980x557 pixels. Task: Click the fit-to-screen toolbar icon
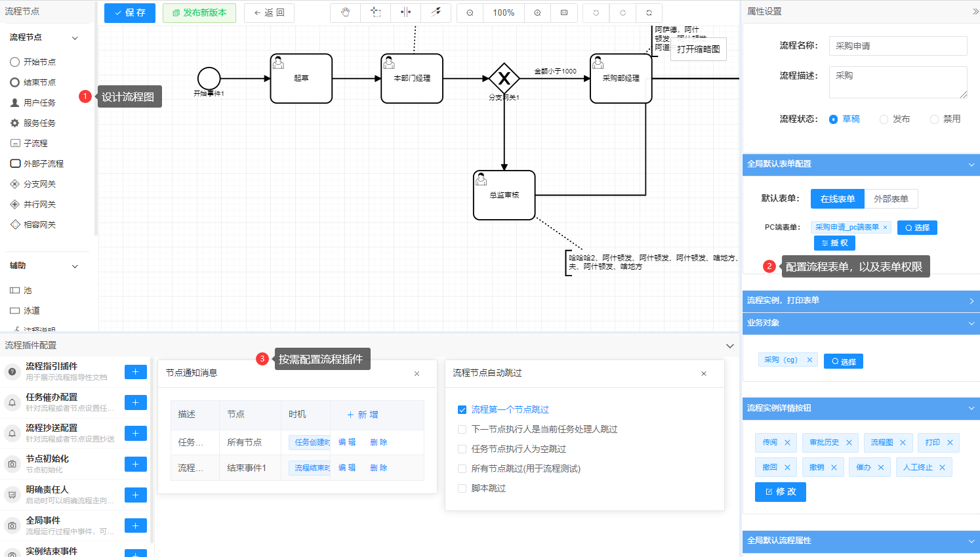(564, 13)
